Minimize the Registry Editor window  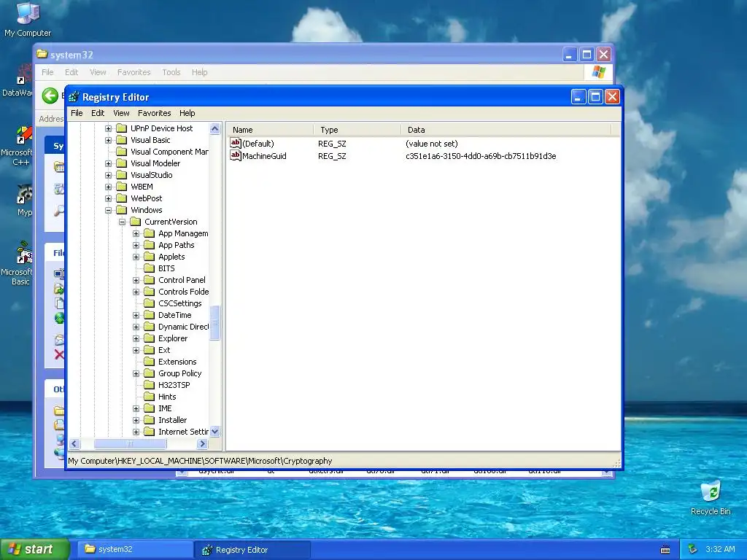[578, 97]
